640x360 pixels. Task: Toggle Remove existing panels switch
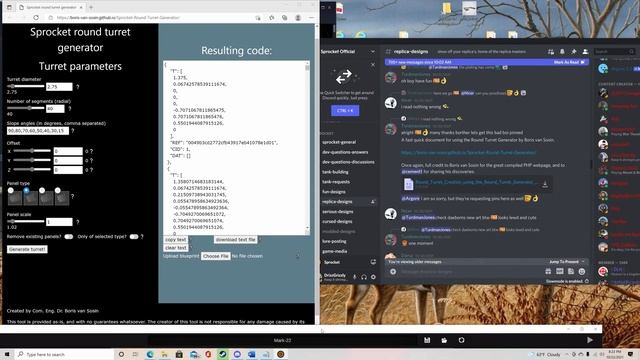click(69, 237)
